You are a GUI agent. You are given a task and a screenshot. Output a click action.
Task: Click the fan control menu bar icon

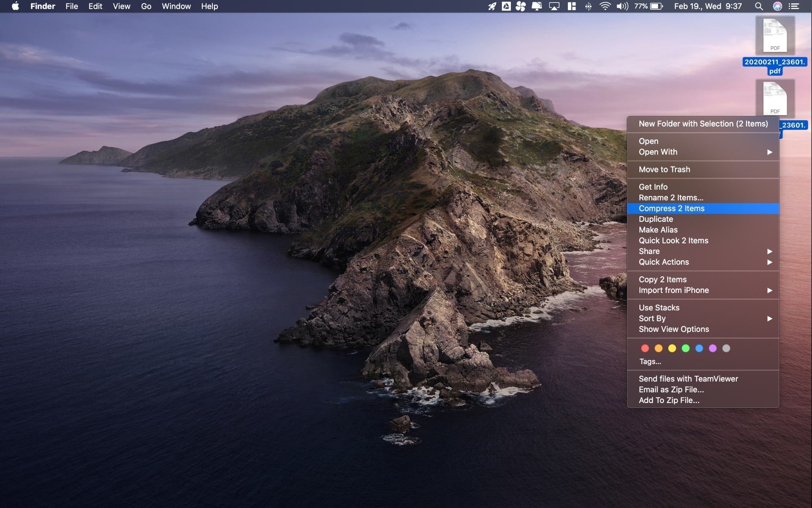coord(521,6)
